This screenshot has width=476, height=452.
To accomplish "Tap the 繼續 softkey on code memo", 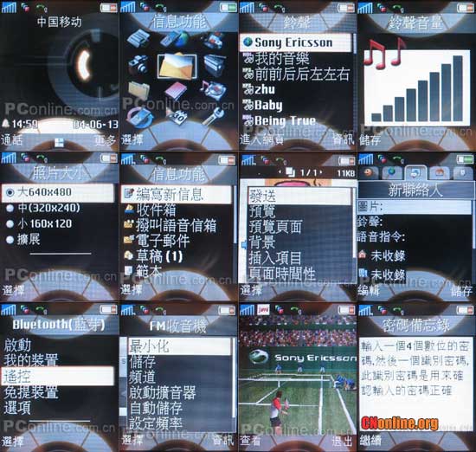I will pyautogui.click(x=370, y=441).
